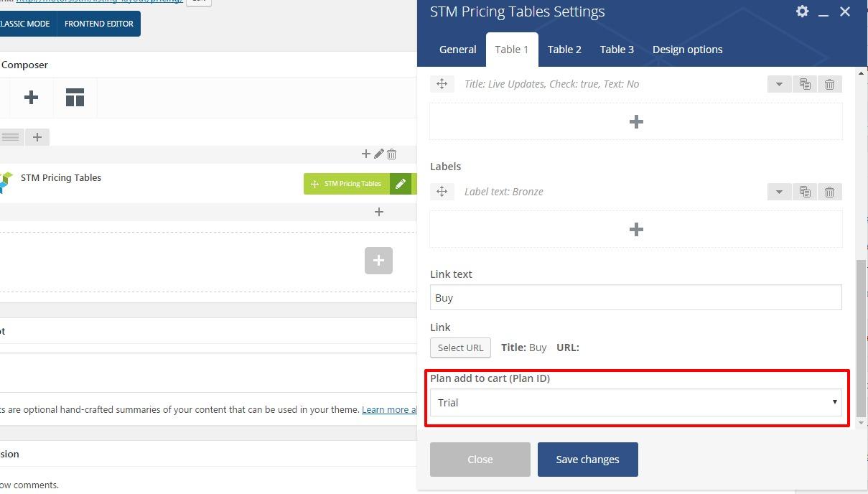Switch to Classic Mode
This screenshot has height=494, width=868.
tap(27, 24)
